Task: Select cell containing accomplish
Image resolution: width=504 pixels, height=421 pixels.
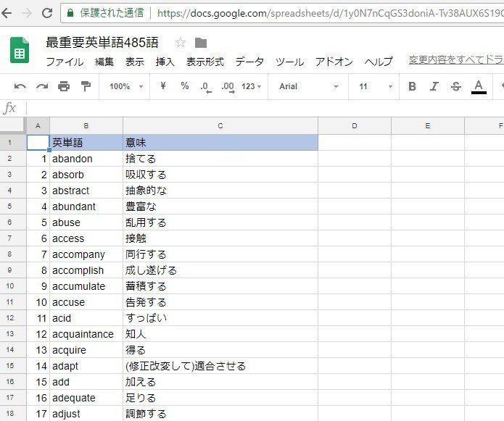Action: point(86,270)
